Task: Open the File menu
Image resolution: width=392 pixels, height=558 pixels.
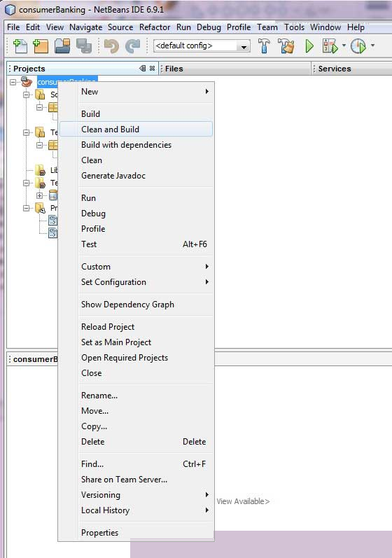Action: [x=13, y=27]
